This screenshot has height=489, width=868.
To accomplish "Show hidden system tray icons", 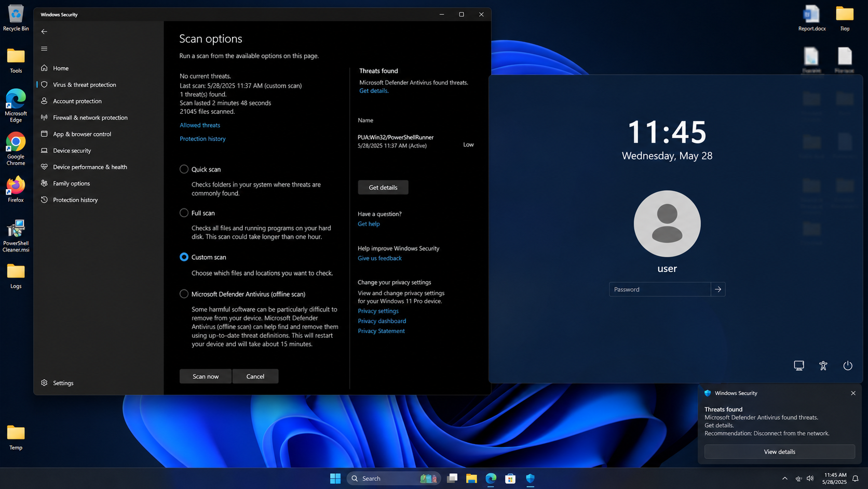I will tap(784, 479).
